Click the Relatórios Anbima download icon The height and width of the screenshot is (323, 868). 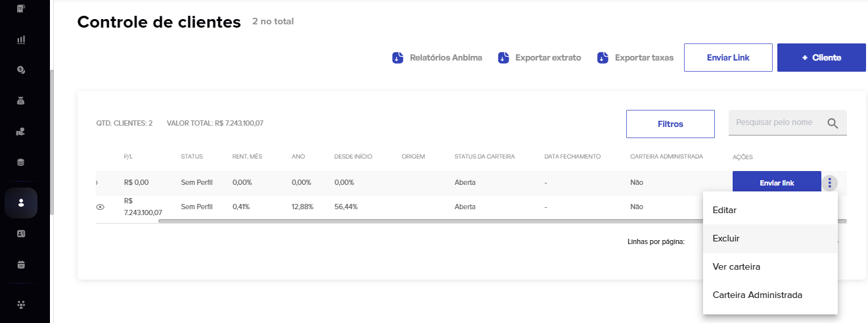(x=398, y=58)
